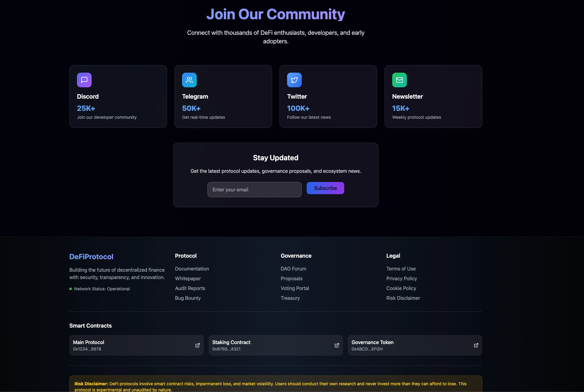Click the Join Our Community heading

(276, 14)
